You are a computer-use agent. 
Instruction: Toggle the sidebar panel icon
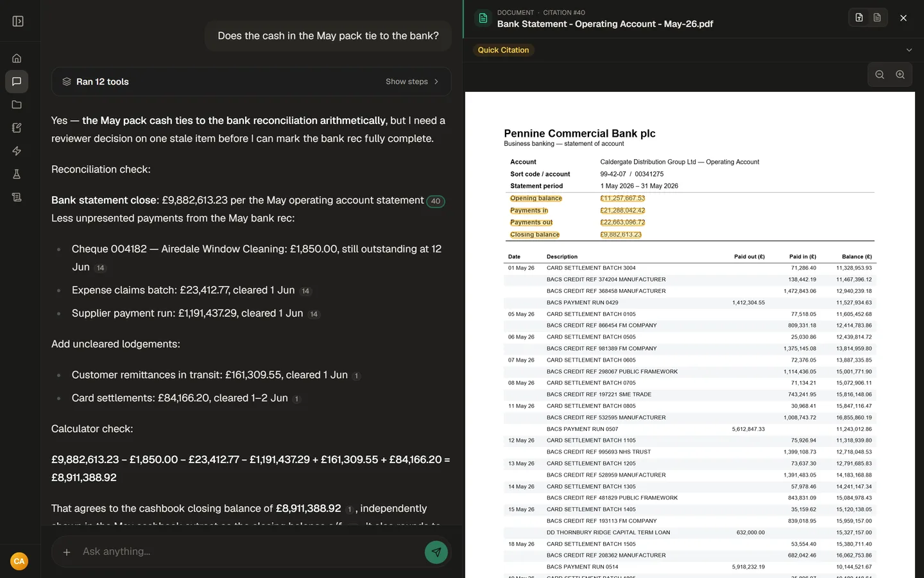(x=18, y=21)
